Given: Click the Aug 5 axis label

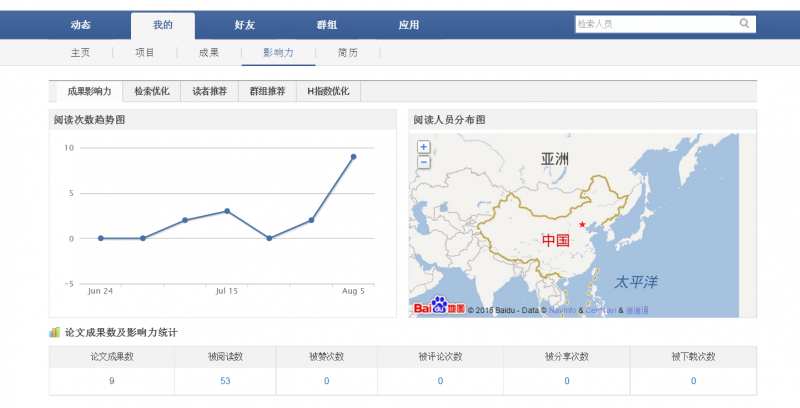Looking at the screenshot, I should tap(353, 291).
